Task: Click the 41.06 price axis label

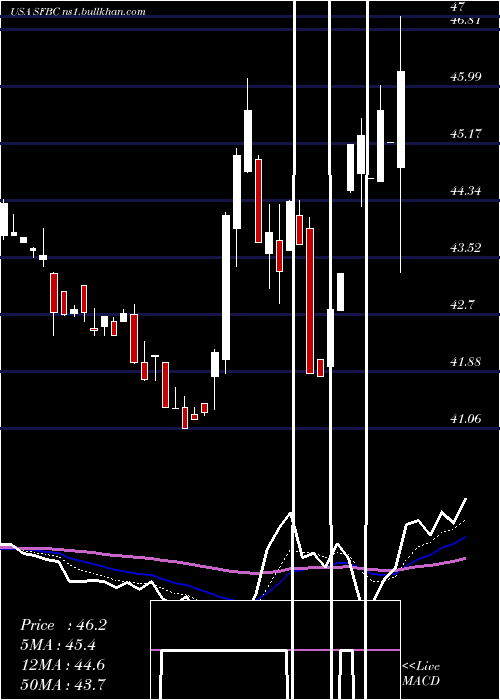Action: coord(466,419)
